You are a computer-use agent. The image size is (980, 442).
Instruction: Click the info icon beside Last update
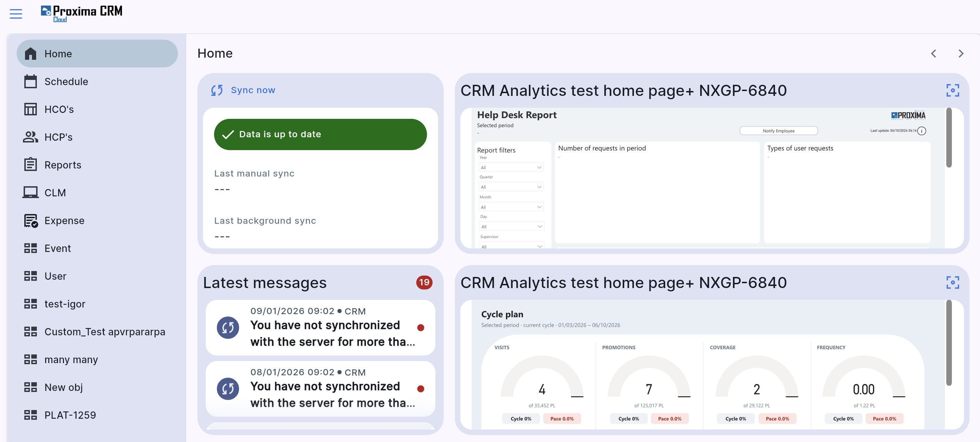[x=921, y=131]
